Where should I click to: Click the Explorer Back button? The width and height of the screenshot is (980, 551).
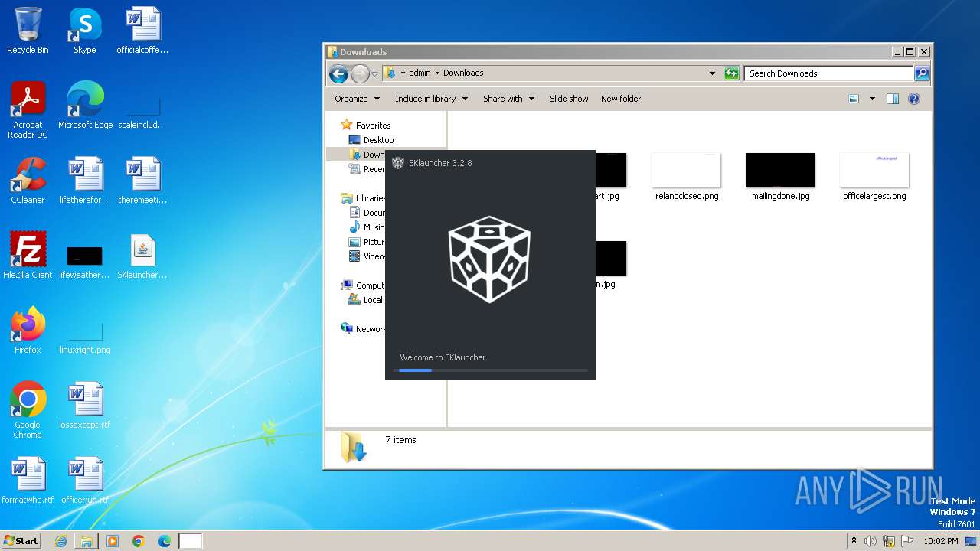338,73
